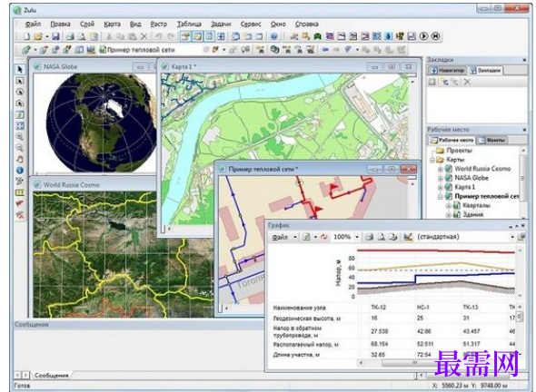The image size is (536, 392).
Task: Switch to the Закладки tab
Action: point(485,71)
